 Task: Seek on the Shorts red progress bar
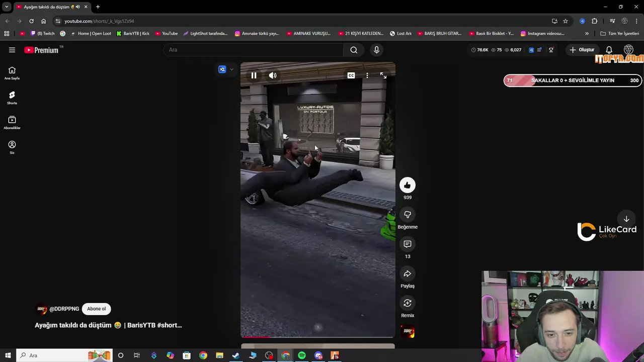point(318,337)
